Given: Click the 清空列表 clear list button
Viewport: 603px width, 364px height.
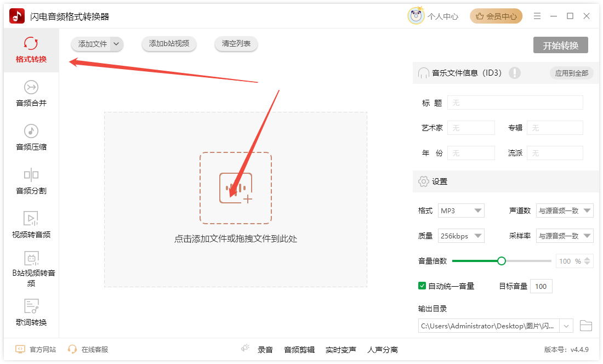Looking at the screenshot, I should (x=236, y=44).
